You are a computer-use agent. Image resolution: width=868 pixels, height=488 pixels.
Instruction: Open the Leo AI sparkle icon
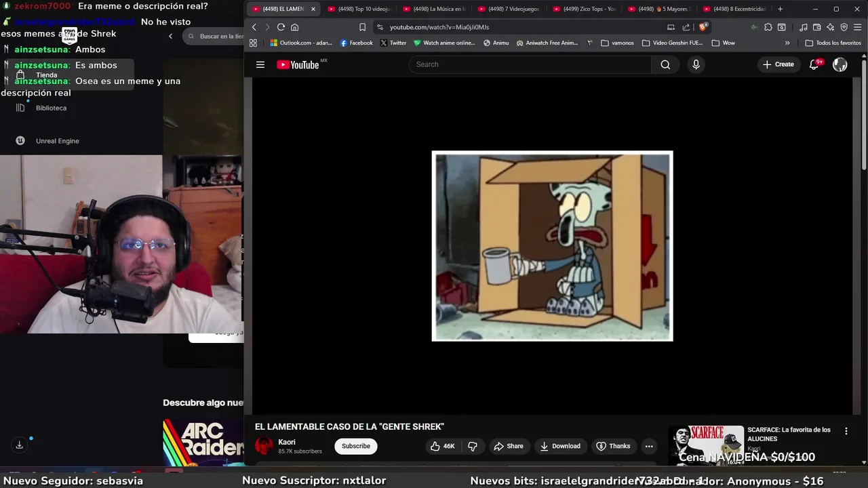point(831,27)
